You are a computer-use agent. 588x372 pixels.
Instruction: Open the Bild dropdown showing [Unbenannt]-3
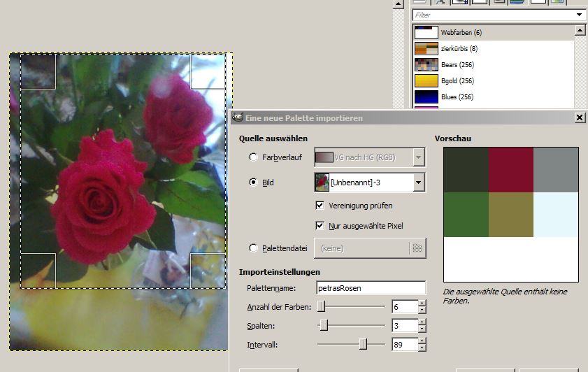pyautogui.click(x=418, y=183)
